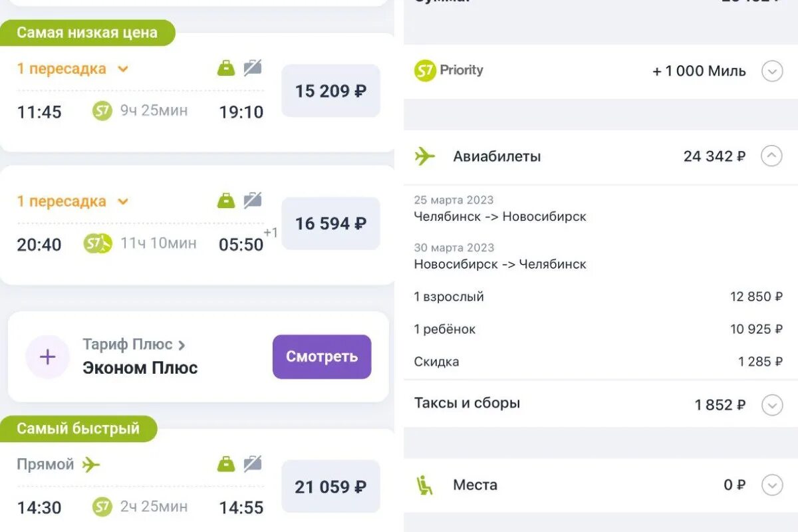Viewport: 798px width, 532px height.
Task: Click S7 logo next to 9ч 25мин
Action: click(x=102, y=111)
